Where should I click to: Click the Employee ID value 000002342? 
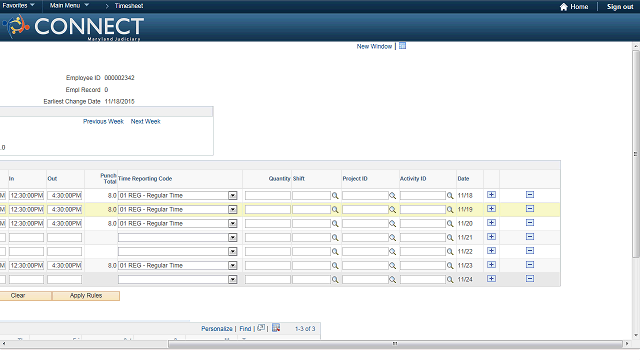(x=119, y=78)
